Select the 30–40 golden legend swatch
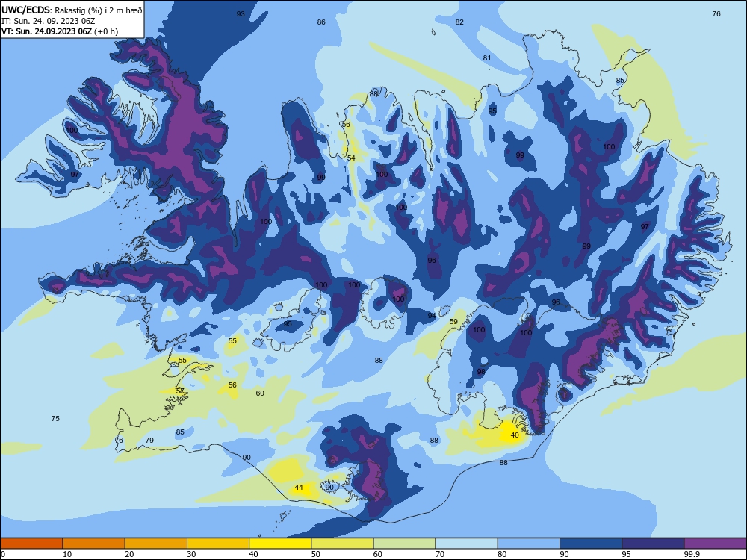The height and width of the screenshot is (560, 747). 218,544
